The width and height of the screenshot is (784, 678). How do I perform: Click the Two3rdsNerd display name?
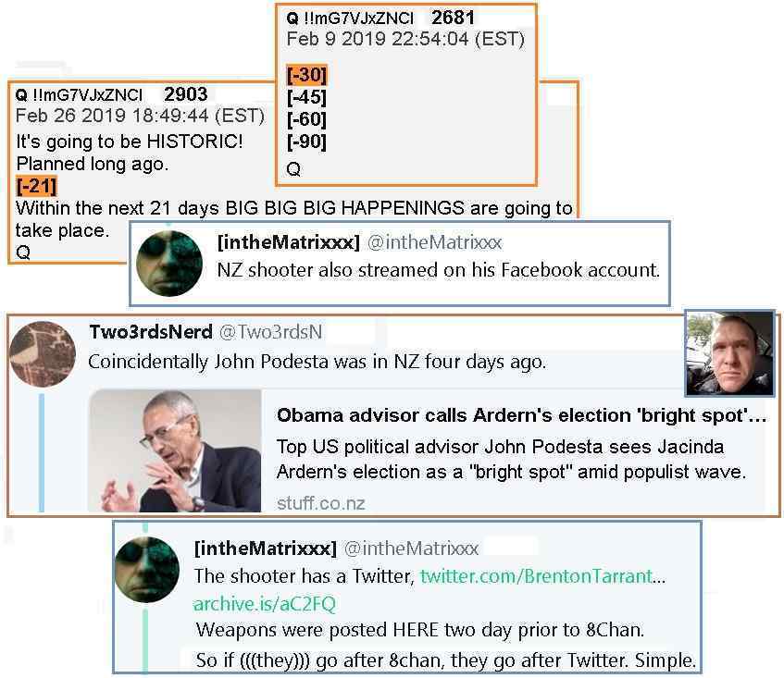click(151, 332)
